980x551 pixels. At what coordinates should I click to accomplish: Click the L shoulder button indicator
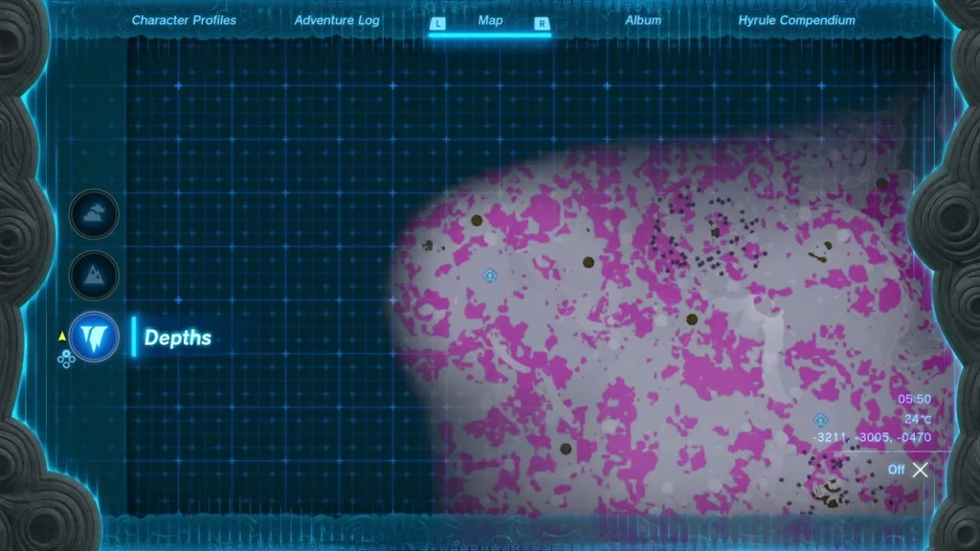437,24
